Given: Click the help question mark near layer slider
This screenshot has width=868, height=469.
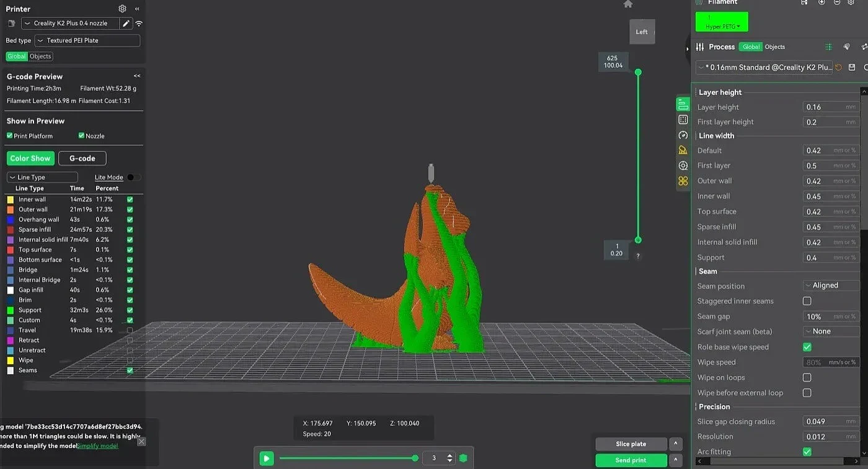Looking at the screenshot, I should coord(638,256).
